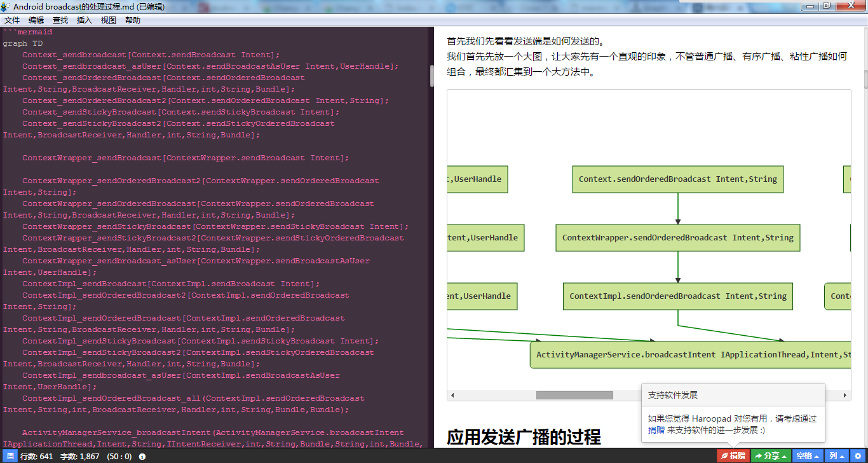
Task: Click the diagram scrollbar left arrow
Action: (x=452, y=396)
